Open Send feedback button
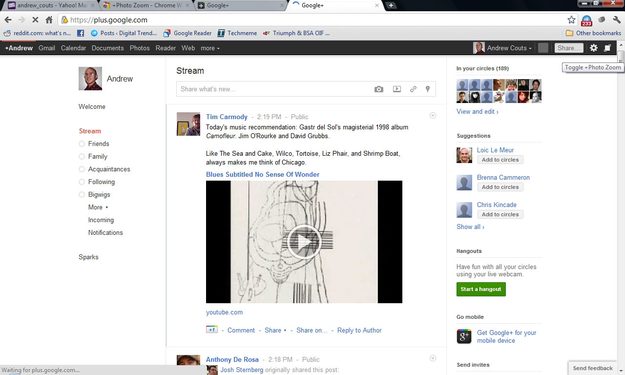The width and height of the screenshot is (625, 375). coord(592,368)
